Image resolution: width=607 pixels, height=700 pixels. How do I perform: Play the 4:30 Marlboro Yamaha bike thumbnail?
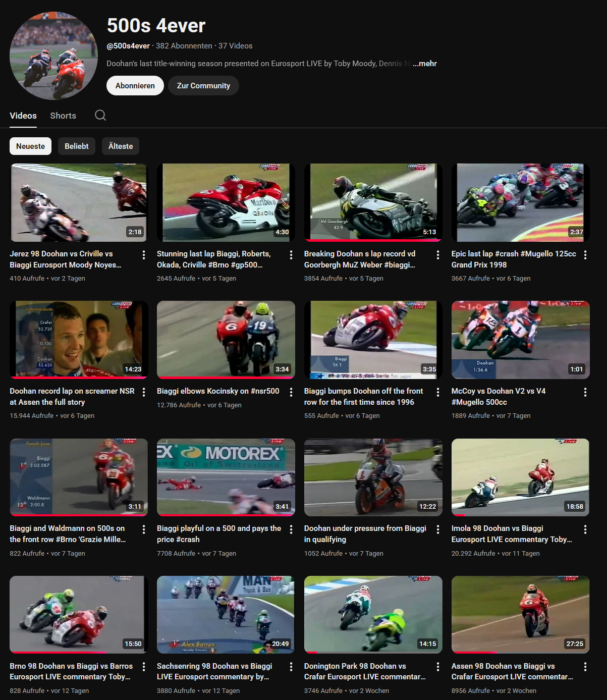point(226,202)
